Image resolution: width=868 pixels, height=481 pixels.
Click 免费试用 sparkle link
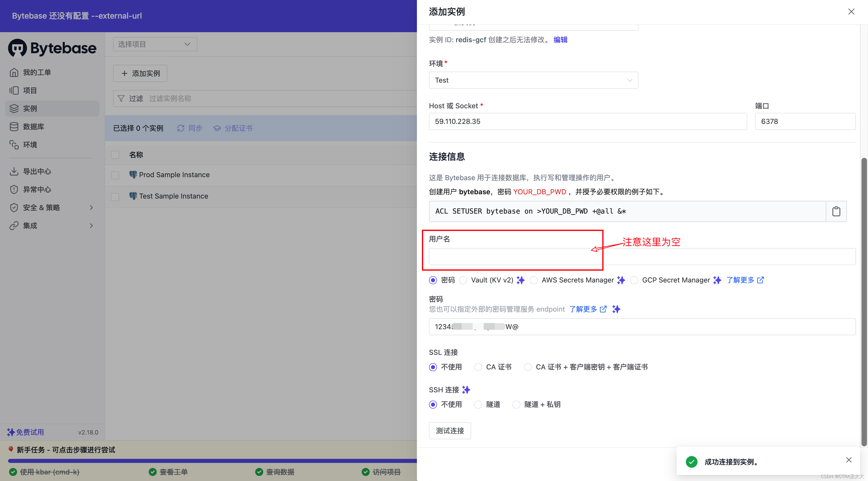pos(26,432)
